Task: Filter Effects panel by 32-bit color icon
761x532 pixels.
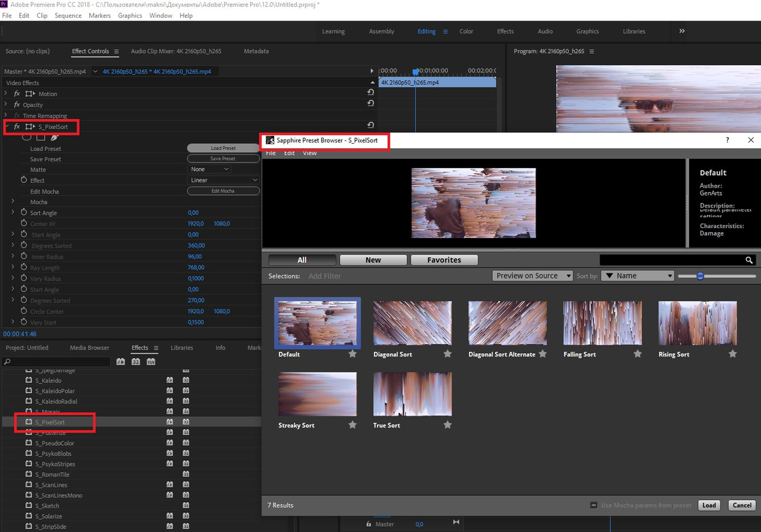Action: click(x=136, y=362)
